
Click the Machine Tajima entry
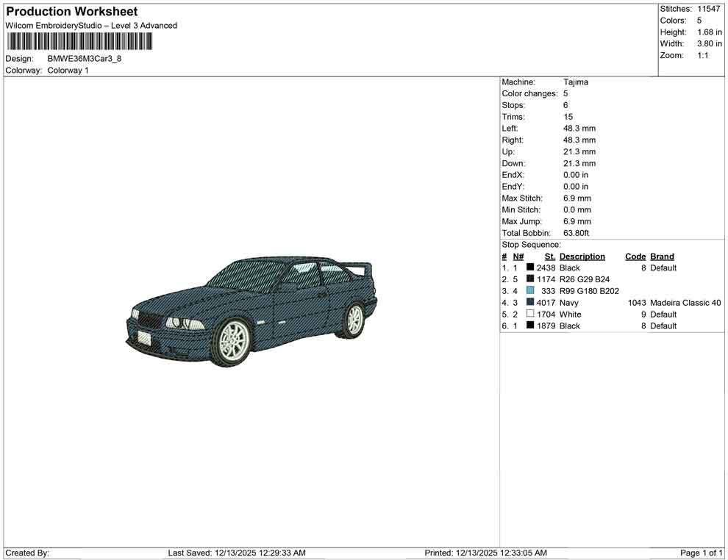[x=577, y=82]
